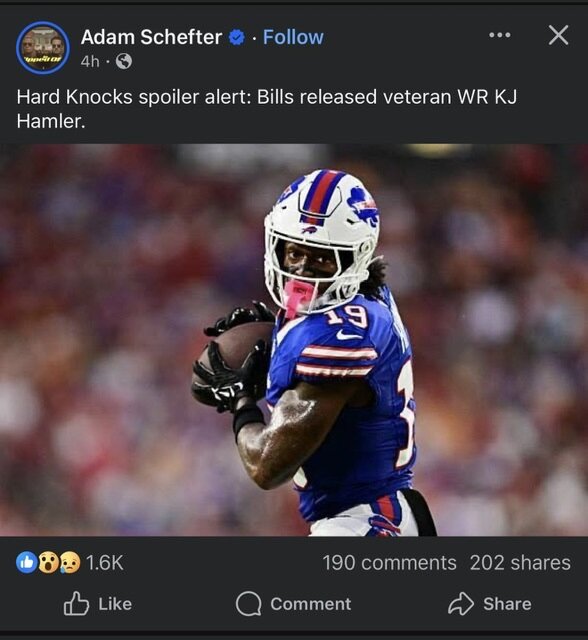
Task: Click the wow reaction emoji
Action: (x=49, y=563)
